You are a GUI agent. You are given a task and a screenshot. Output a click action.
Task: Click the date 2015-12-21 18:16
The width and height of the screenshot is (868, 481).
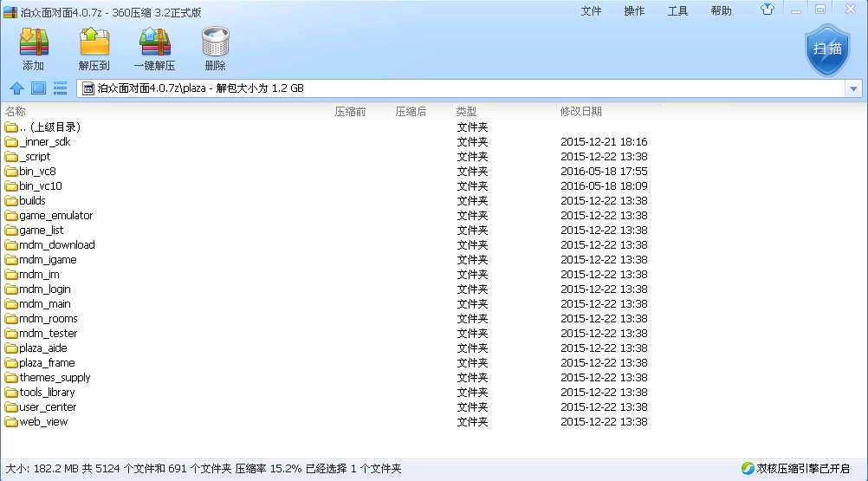[x=604, y=141]
